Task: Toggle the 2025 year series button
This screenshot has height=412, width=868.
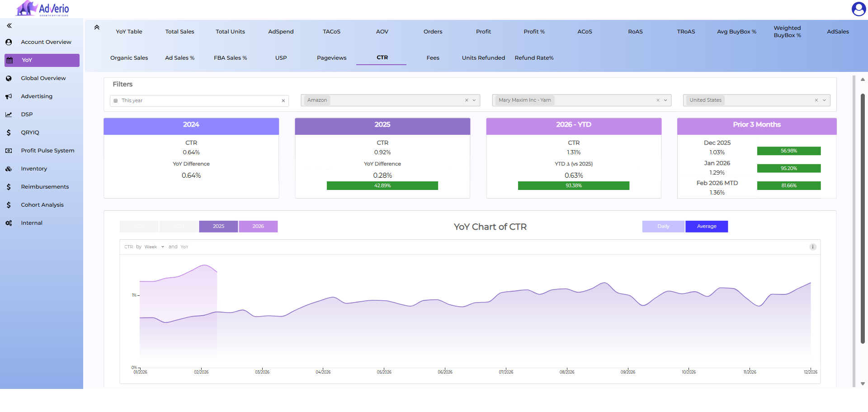Action: click(218, 226)
